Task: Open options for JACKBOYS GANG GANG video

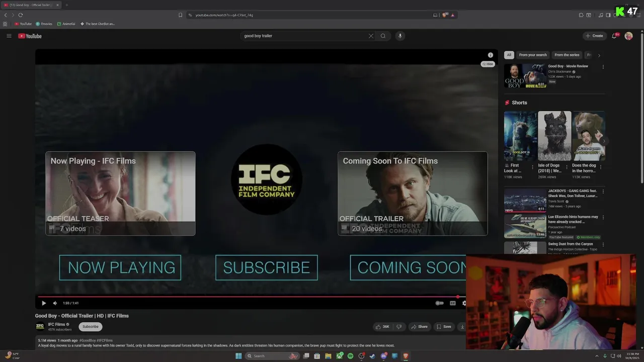Action: (603, 192)
